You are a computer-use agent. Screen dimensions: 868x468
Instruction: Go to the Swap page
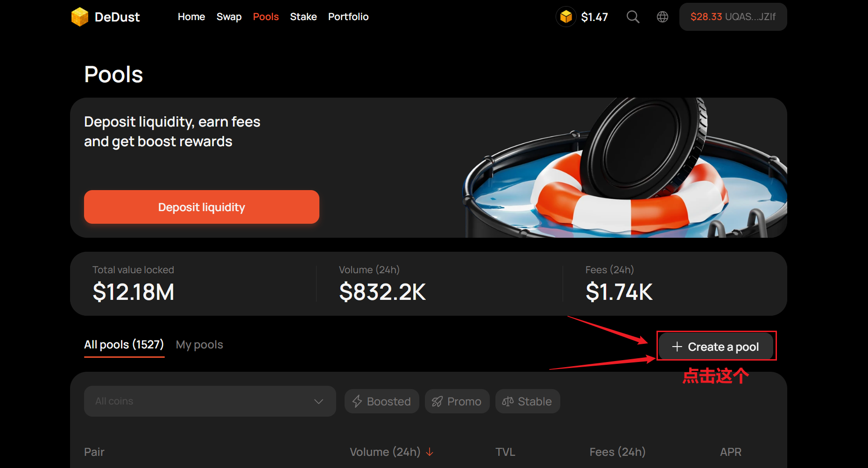(229, 17)
